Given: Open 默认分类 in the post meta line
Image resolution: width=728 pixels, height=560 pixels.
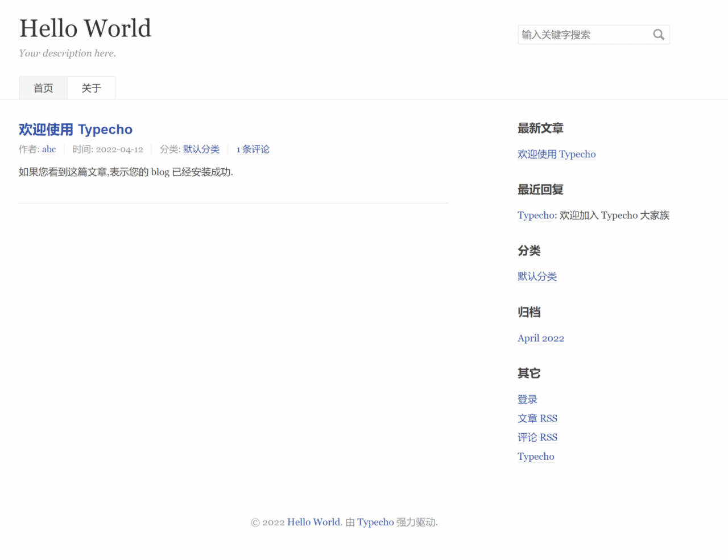Looking at the screenshot, I should (201, 150).
